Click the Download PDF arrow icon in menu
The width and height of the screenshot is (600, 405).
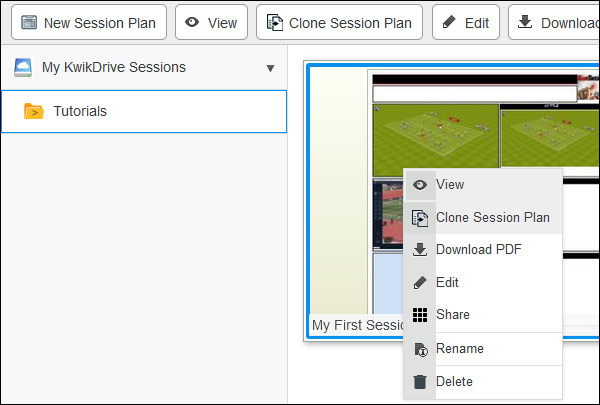click(x=420, y=250)
